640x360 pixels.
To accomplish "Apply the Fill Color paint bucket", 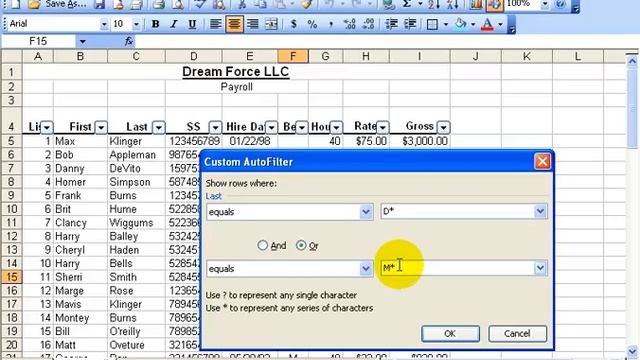I will (460, 24).
